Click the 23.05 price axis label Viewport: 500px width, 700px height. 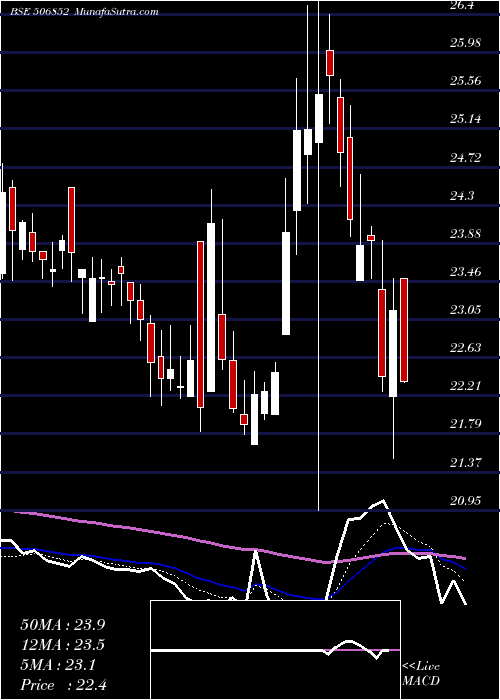pyautogui.click(x=465, y=310)
